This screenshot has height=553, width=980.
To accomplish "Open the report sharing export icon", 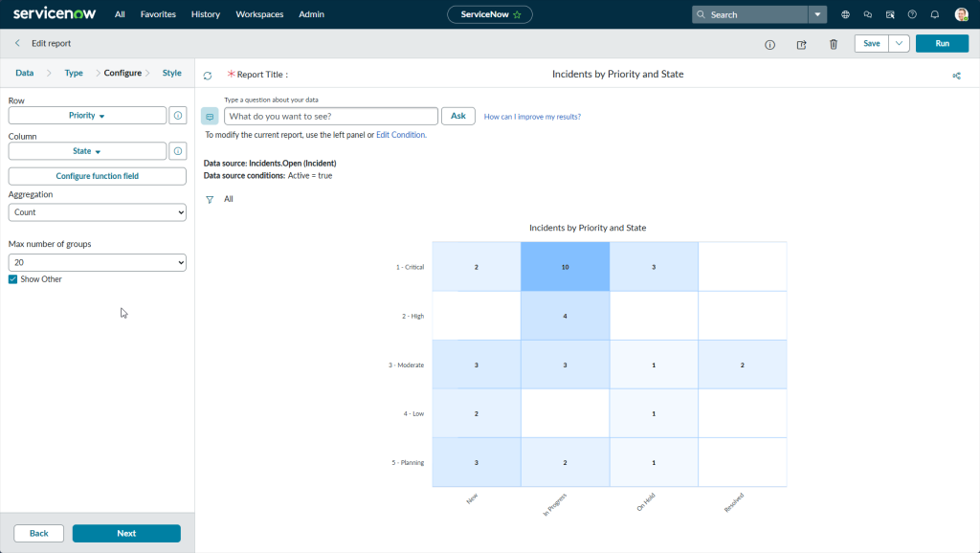I will coord(801,44).
